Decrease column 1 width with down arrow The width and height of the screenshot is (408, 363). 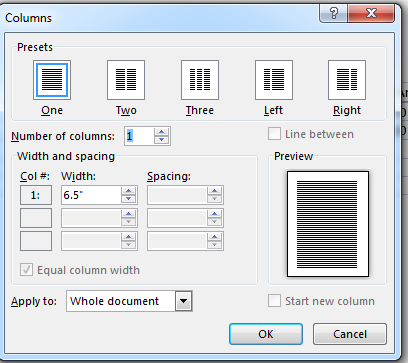click(x=129, y=199)
